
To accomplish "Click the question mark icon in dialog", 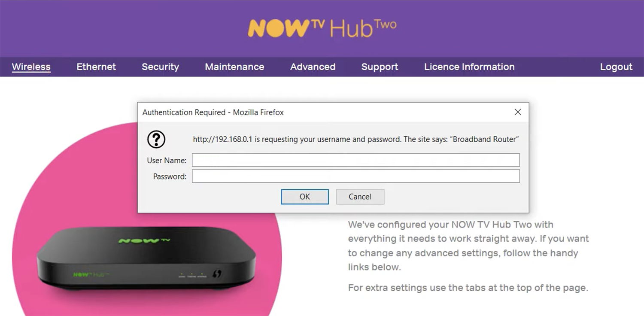I will [156, 140].
